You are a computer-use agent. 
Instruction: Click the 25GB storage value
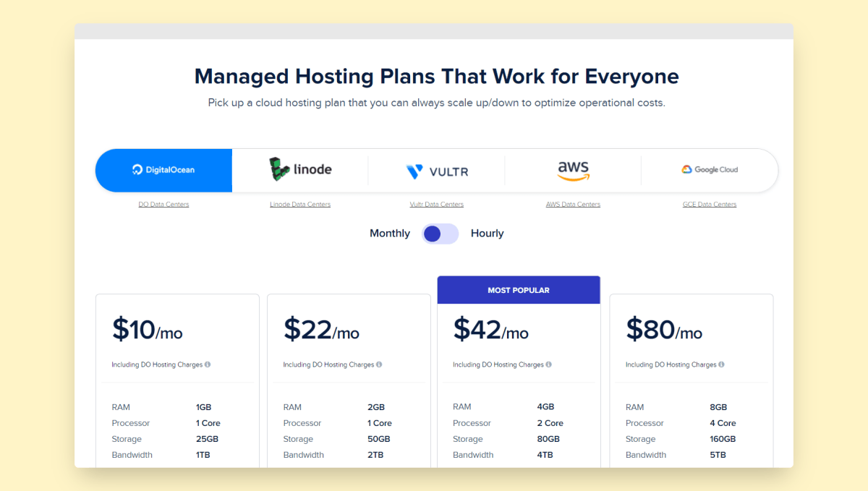207,439
